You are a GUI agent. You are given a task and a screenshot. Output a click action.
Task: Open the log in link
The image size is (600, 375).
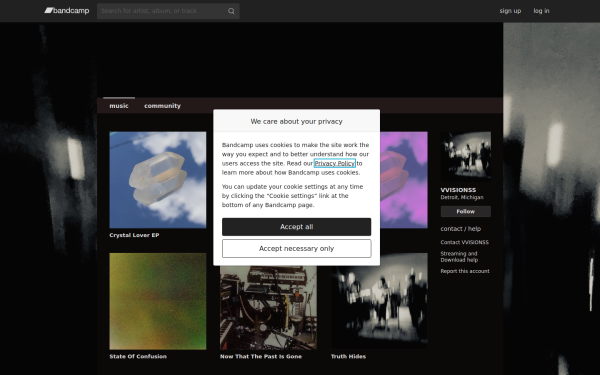[x=541, y=11]
